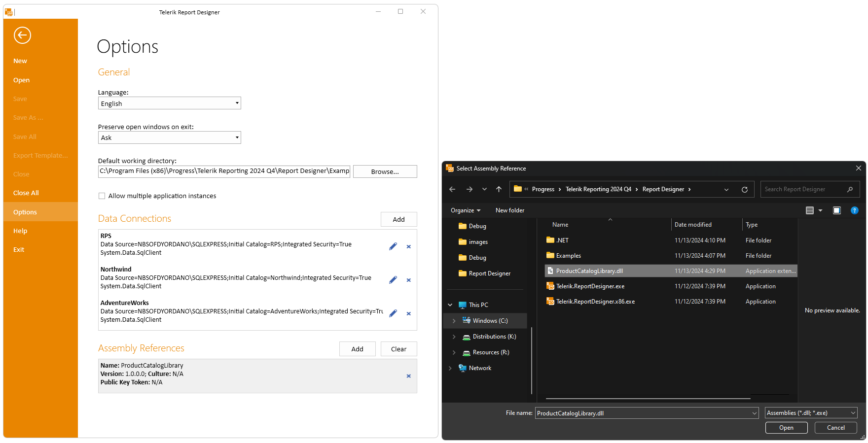The width and height of the screenshot is (868, 443).
Task: Open the file dialog help icon
Action: click(854, 210)
